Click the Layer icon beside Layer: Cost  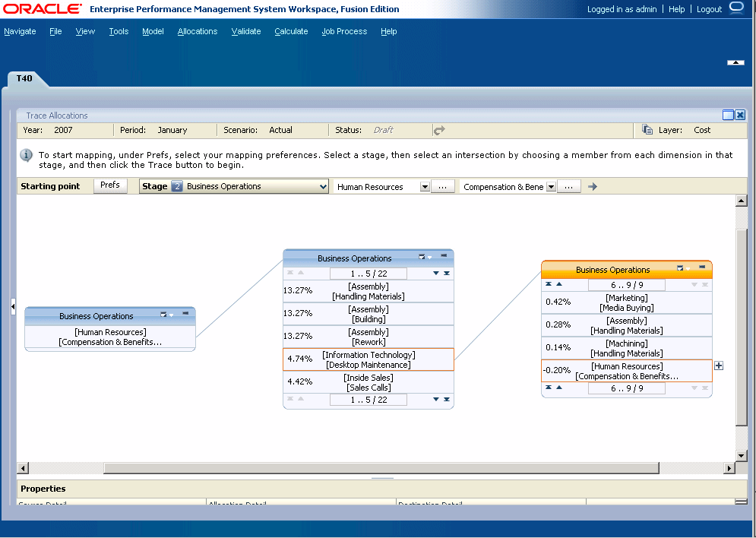pos(647,129)
